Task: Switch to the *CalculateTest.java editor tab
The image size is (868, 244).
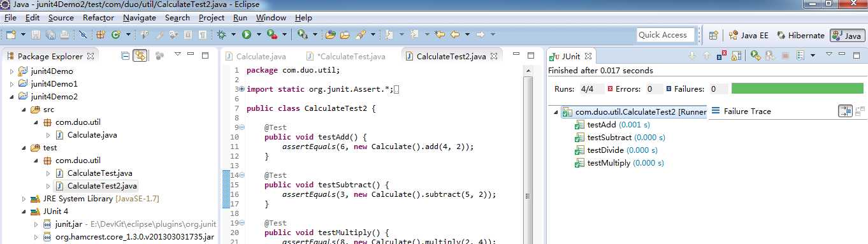Action: pyautogui.click(x=346, y=57)
